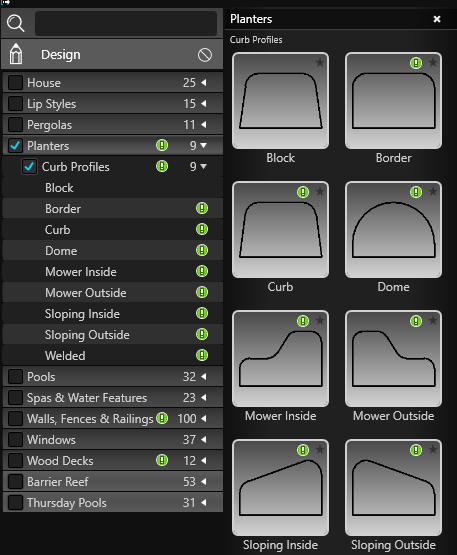The image size is (457, 555).
Task: Click green alert icon in Curb Profiles row
Action: [x=162, y=166]
